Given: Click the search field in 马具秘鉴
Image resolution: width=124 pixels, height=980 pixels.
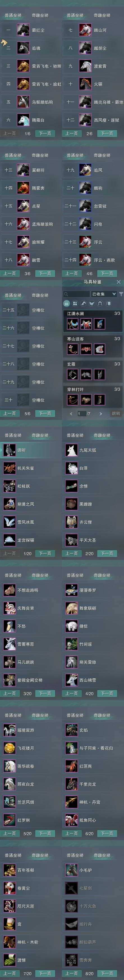Looking at the screenshot, I should point(77,294).
